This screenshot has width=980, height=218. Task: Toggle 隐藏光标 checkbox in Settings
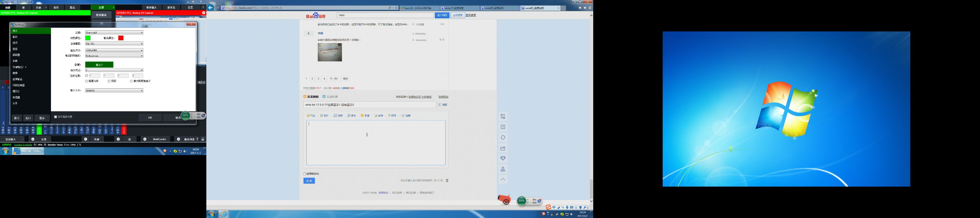point(87,81)
